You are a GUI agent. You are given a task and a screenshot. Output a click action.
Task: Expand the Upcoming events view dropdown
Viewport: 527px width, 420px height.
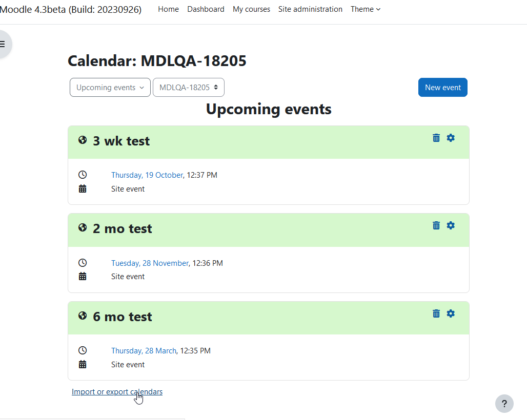[110, 87]
